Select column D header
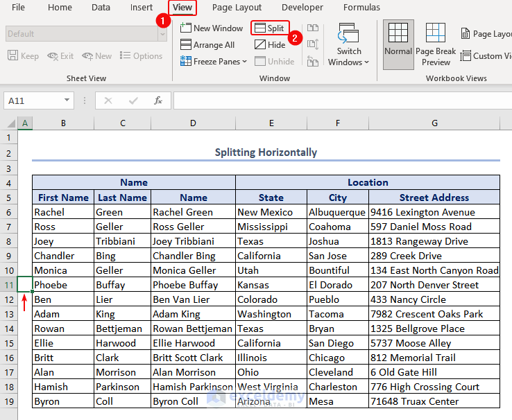Image resolution: width=512 pixels, height=420 pixels. [x=193, y=123]
